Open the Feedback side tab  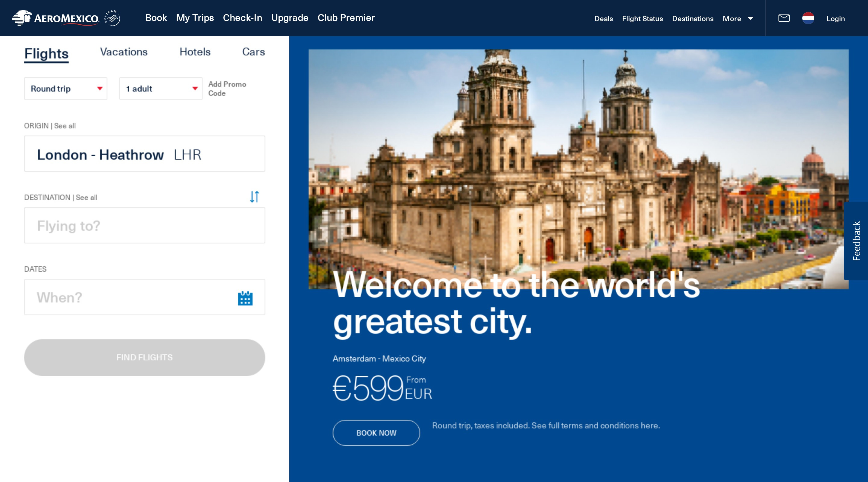pyautogui.click(x=856, y=241)
